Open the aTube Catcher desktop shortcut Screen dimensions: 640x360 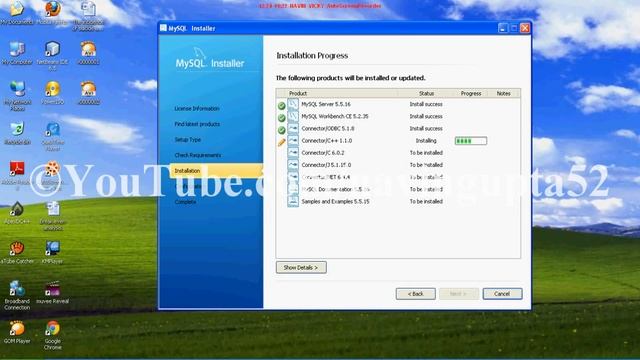(x=17, y=252)
